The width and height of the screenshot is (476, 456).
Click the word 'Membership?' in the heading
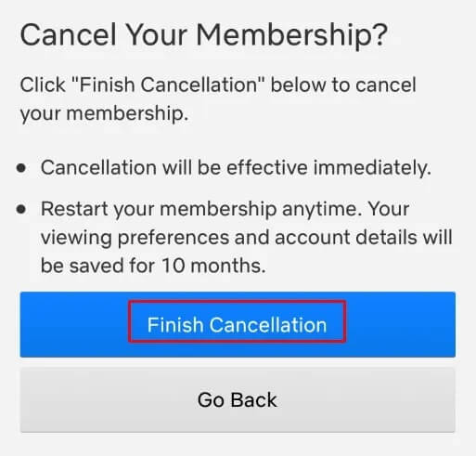coord(291,35)
